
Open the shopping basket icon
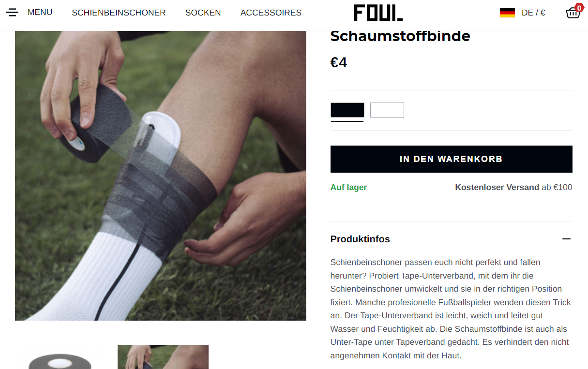(573, 13)
